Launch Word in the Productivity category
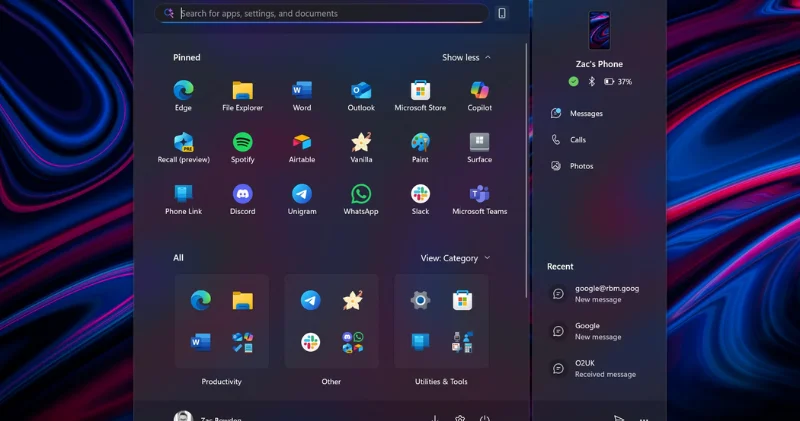 point(201,342)
